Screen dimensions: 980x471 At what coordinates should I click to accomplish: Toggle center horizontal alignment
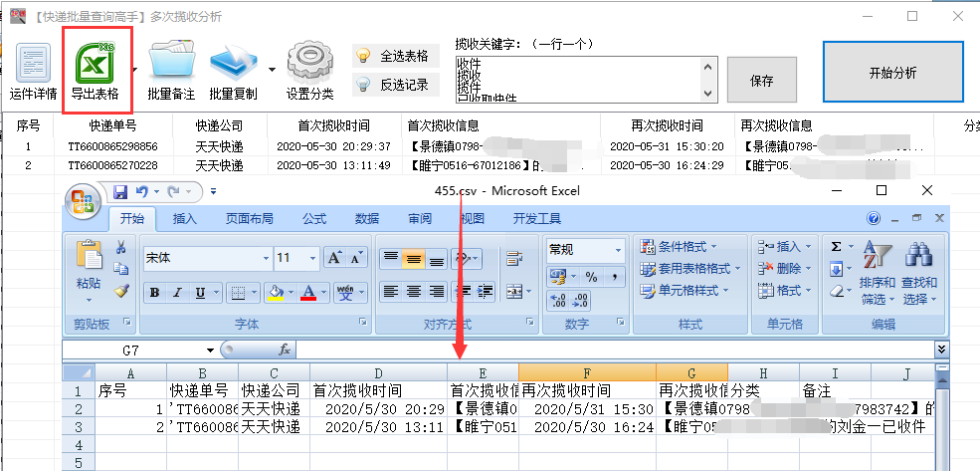414,291
